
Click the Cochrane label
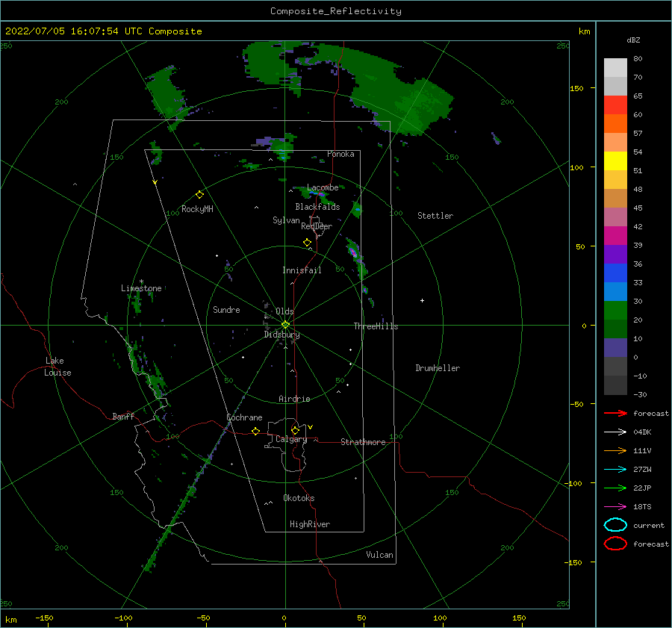[x=244, y=417]
